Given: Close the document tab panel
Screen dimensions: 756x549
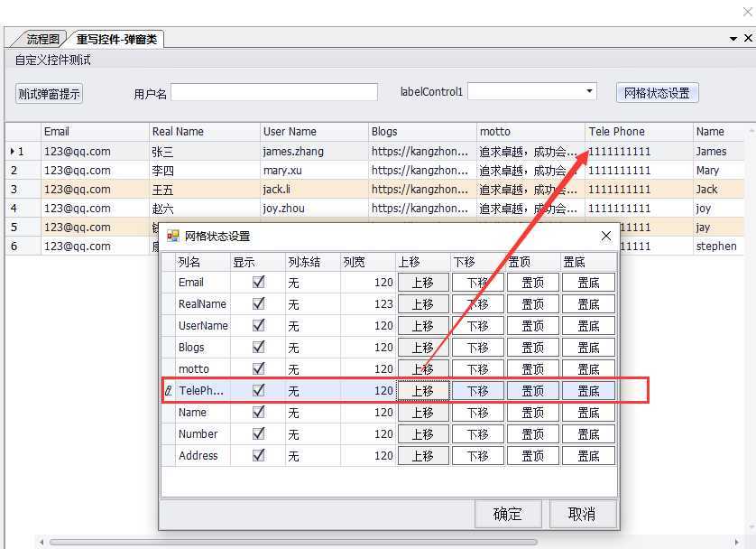Looking at the screenshot, I should [x=748, y=38].
